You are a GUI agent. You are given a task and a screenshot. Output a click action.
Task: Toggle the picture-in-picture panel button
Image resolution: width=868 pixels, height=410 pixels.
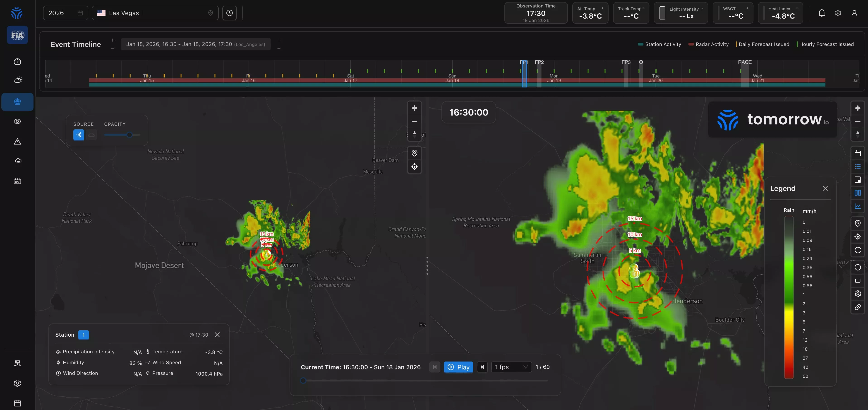click(x=858, y=180)
